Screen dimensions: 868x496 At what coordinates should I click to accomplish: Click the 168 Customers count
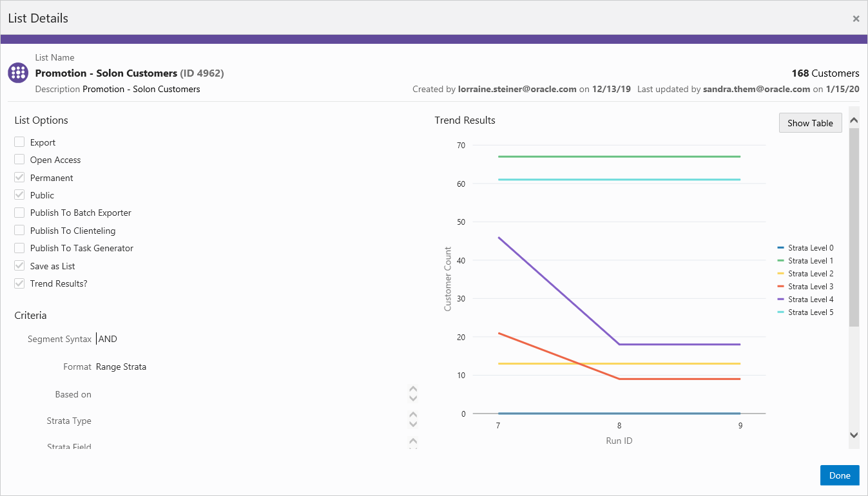point(825,73)
